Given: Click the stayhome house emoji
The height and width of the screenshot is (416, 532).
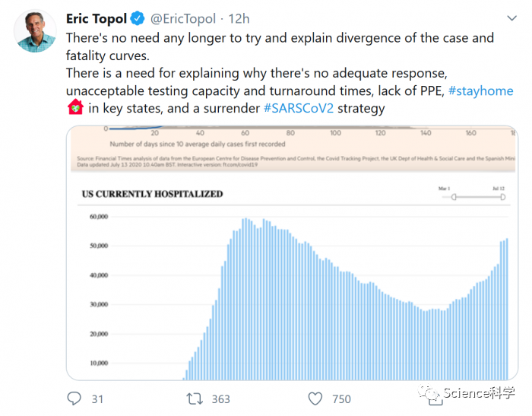Looking at the screenshot, I should pos(75,107).
